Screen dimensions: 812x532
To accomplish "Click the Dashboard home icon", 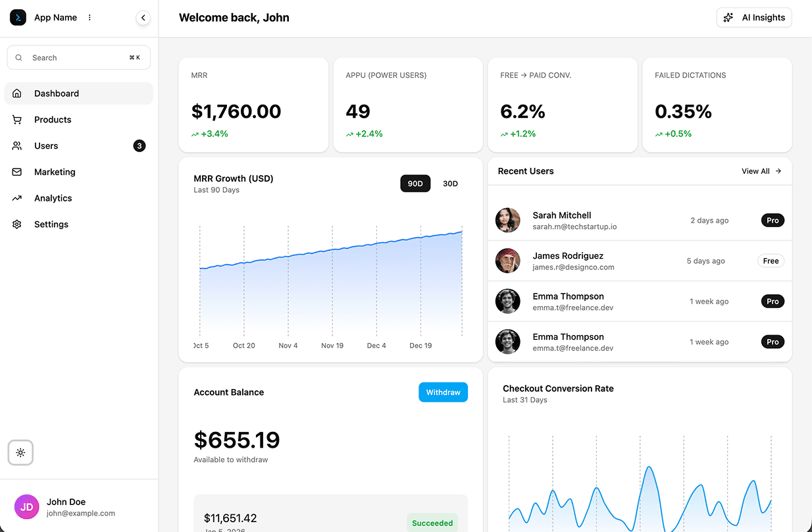I will 16,93.
